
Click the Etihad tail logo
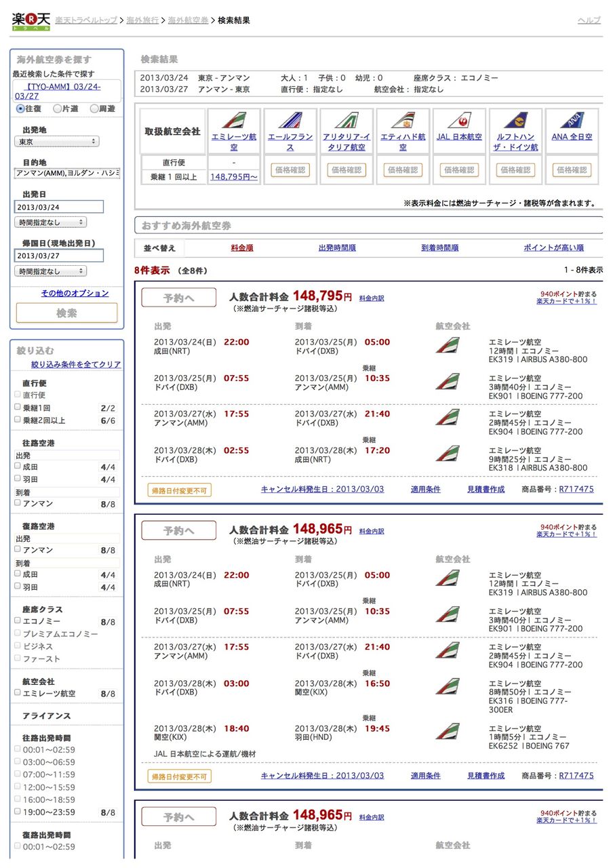(x=403, y=121)
